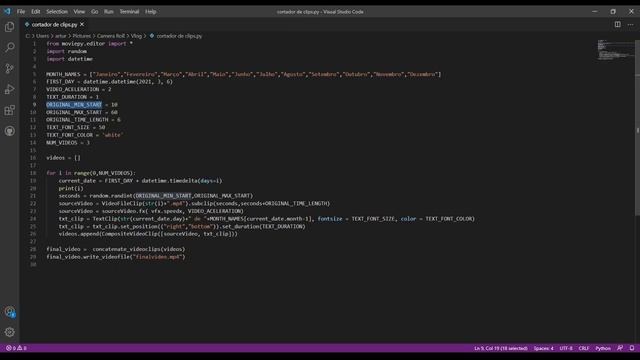Open the Extensions view
The image size is (640, 360).
9,110
